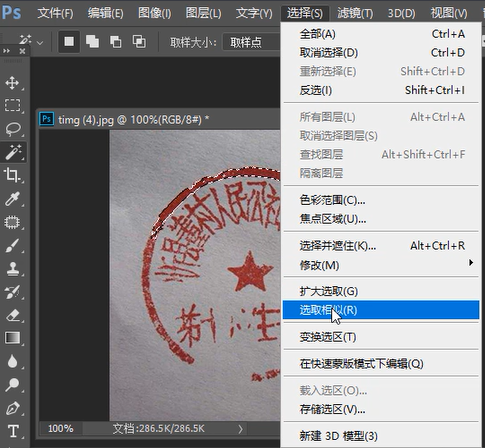Open the 编辑(E) menu
Image resolution: width=485 pixels, height=448 pixels.
coord(105,13)
